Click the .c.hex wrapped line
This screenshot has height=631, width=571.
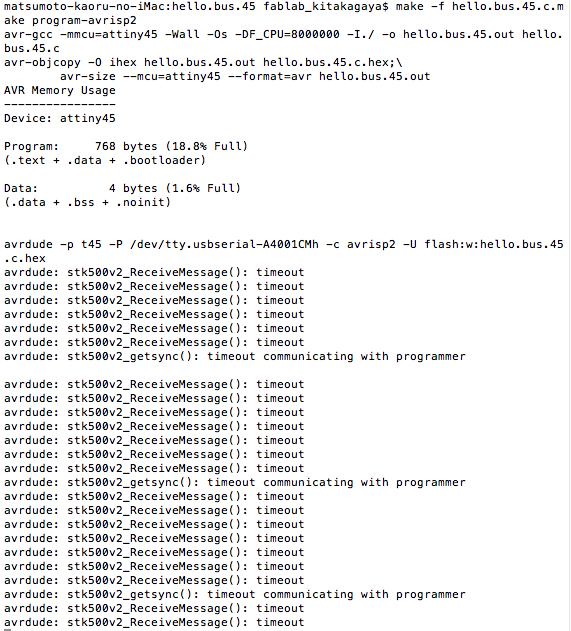pyautogui.click(x=25, y=258)
